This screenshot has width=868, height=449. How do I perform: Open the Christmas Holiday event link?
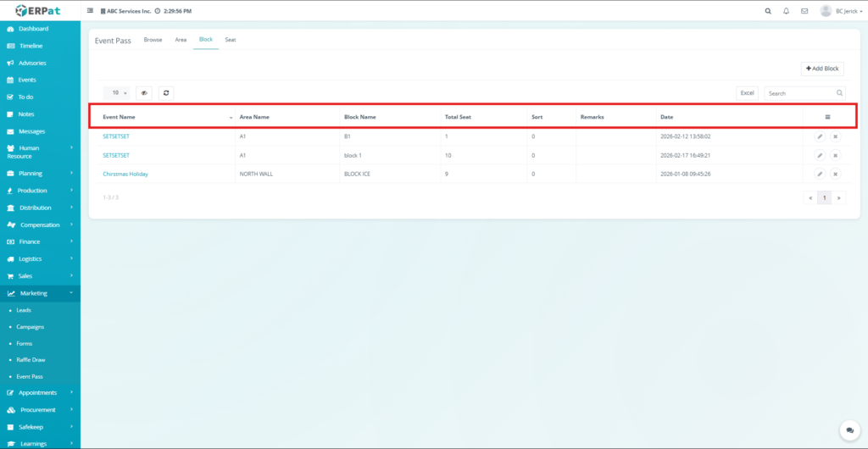point(125,174)
